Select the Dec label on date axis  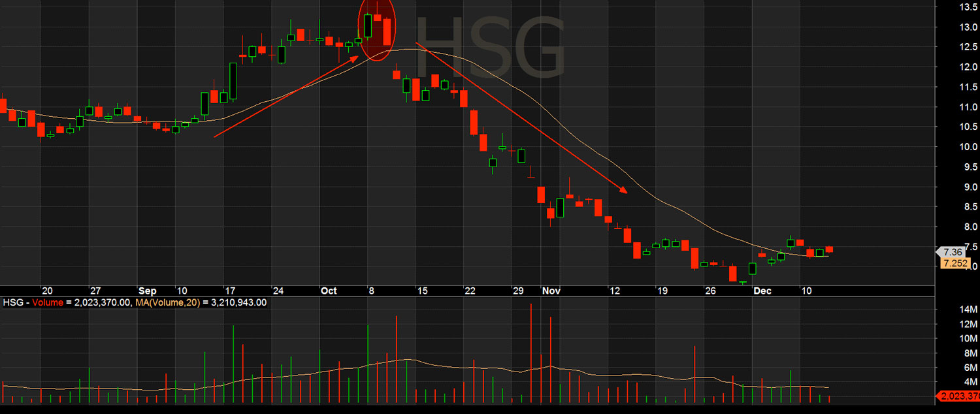[x=762, y=291]
